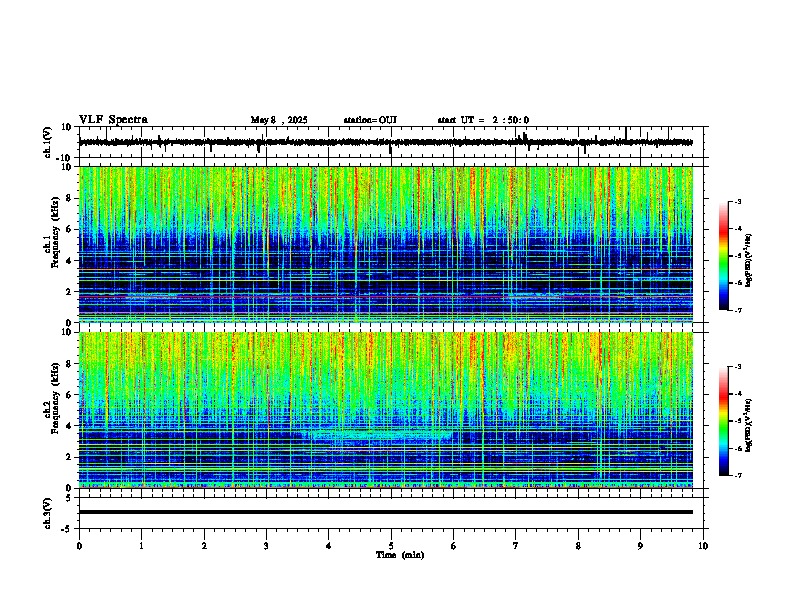This screenshot has width=792, height=612.
Task: Click the ch.2 colorbar log(PSD) units label
Action: pyautogui.click(x=749, y=425)
